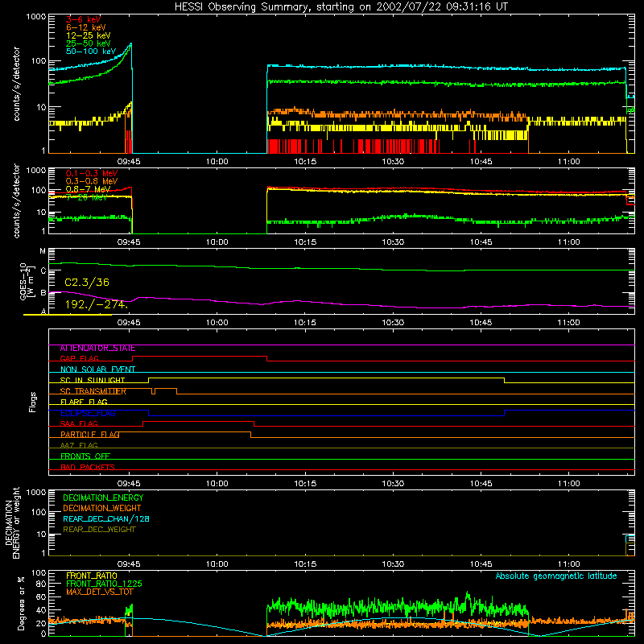Select the 11:00 tick under keV panel
This screenshot has width=644, height=644.
pos(569,162)
